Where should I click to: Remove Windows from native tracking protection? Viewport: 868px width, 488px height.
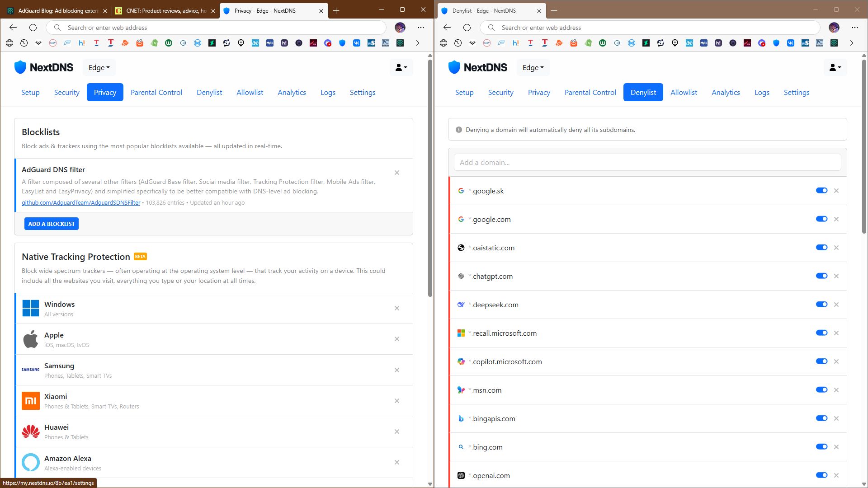[396, 308]
